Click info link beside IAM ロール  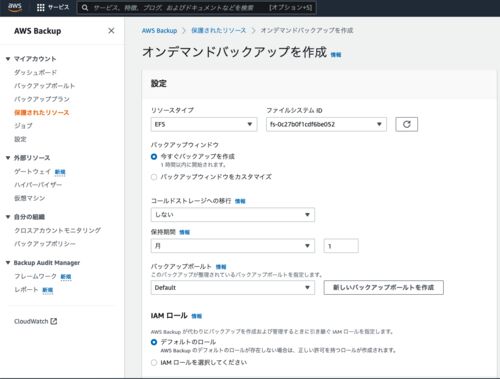[x=197, y=316]
